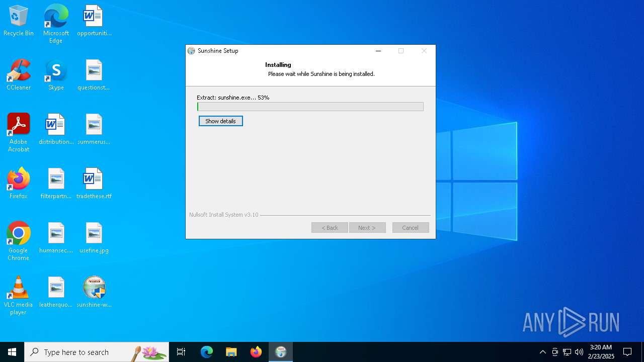Click the taskbar search box

pos(97,352)
